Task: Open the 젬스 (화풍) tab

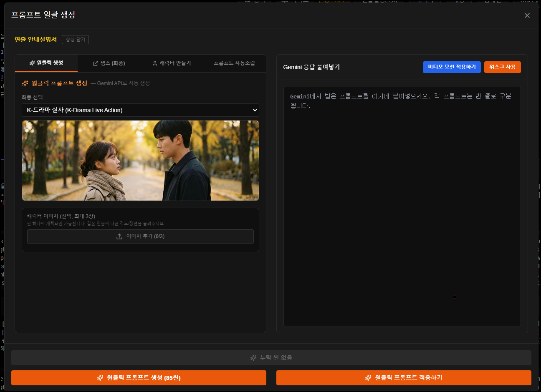Action: (109, 63)
